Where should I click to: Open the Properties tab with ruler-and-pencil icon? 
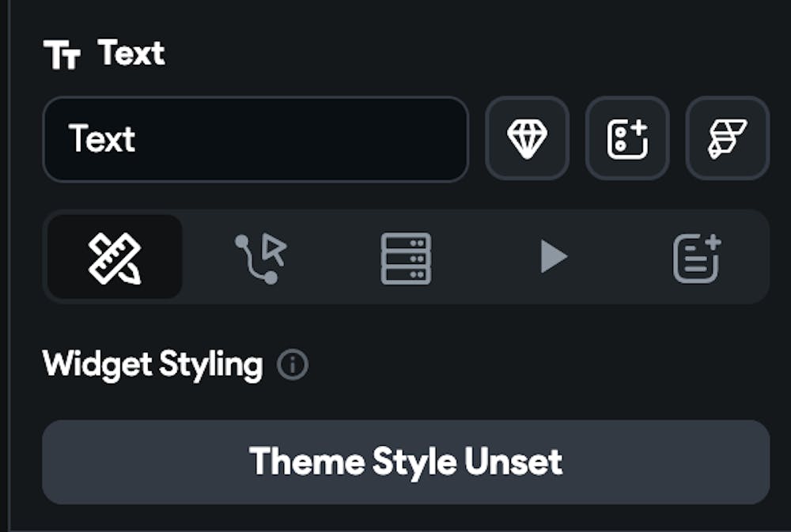115,257
